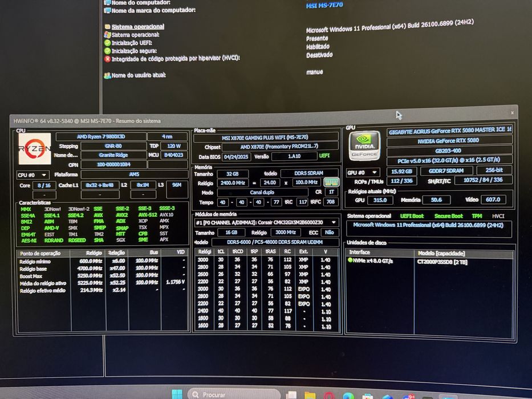Viewport: 532px width, 399px height.
Task: Click the AMD X870E chipset field
Action: [x=279, y=146]
